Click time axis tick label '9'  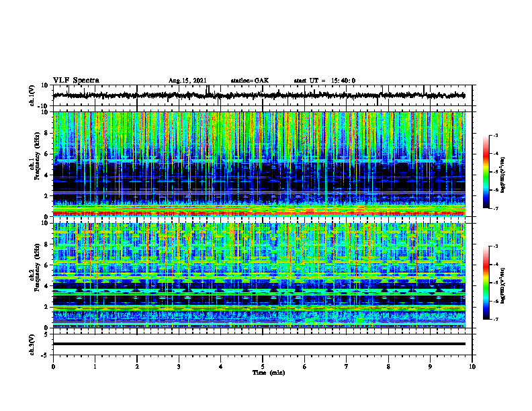tap(430, 367)
